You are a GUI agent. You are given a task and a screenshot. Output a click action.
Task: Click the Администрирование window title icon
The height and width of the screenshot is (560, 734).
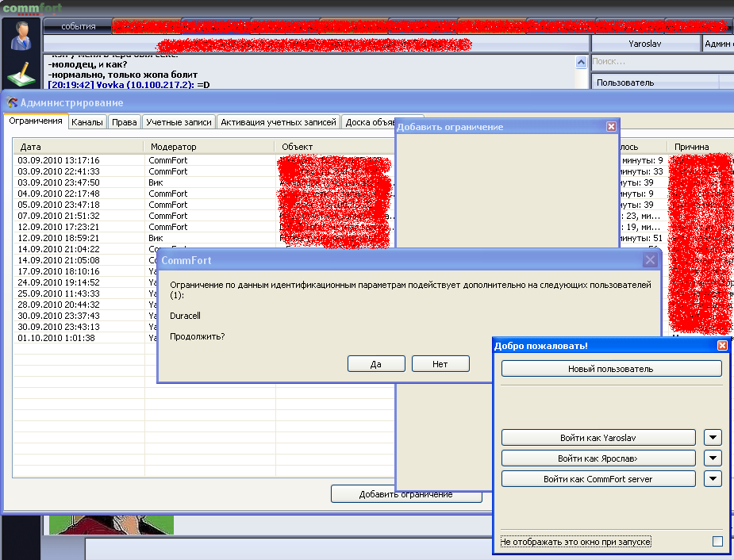pos(12,102)
